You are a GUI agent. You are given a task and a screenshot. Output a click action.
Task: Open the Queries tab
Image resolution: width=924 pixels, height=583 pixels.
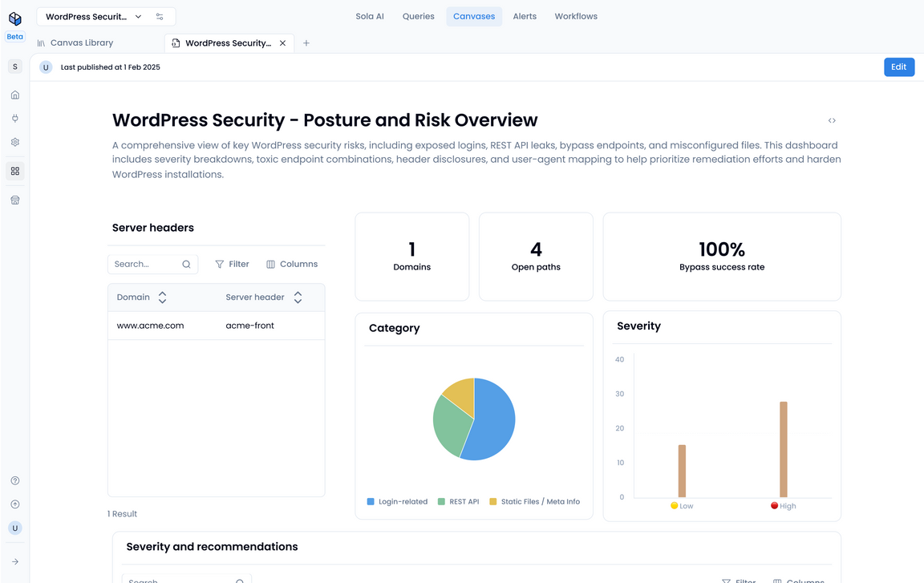(x=419, y=17)
